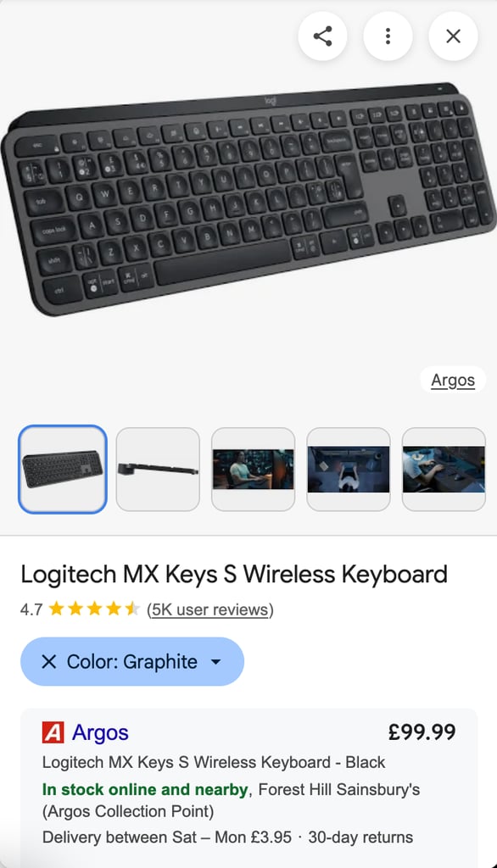Click the Logitech MX Keys S title

(x=234, y=575)
